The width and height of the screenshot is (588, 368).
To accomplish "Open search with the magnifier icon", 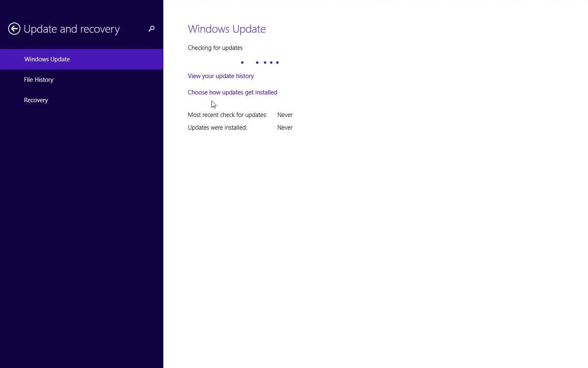I will [x=151, y=29].
